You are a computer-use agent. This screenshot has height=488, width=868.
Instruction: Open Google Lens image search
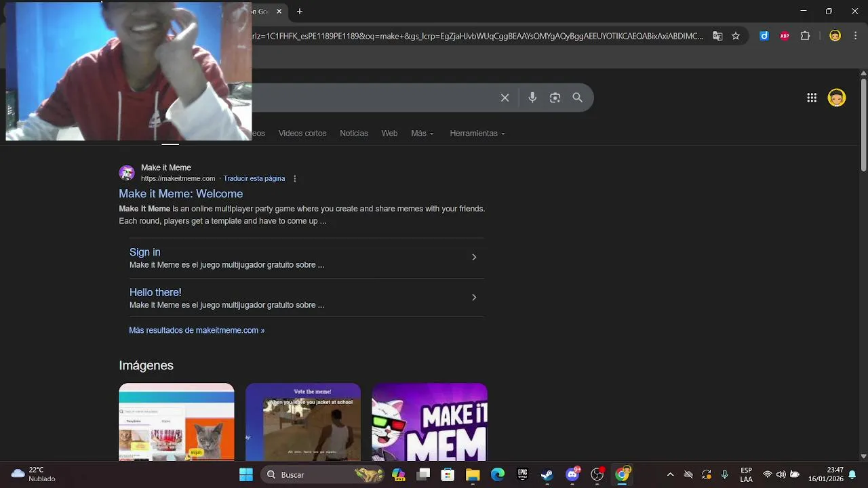coord(555,98)
